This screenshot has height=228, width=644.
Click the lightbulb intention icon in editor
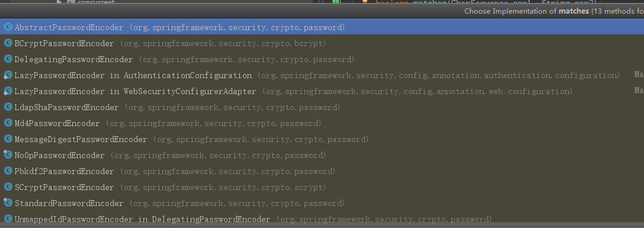(x=364, y=2)
